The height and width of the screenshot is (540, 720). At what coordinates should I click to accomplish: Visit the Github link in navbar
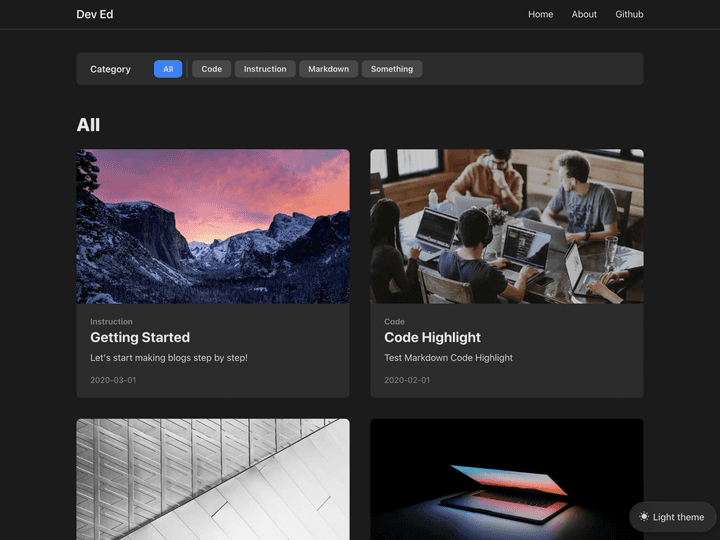[x=629, y=14]
